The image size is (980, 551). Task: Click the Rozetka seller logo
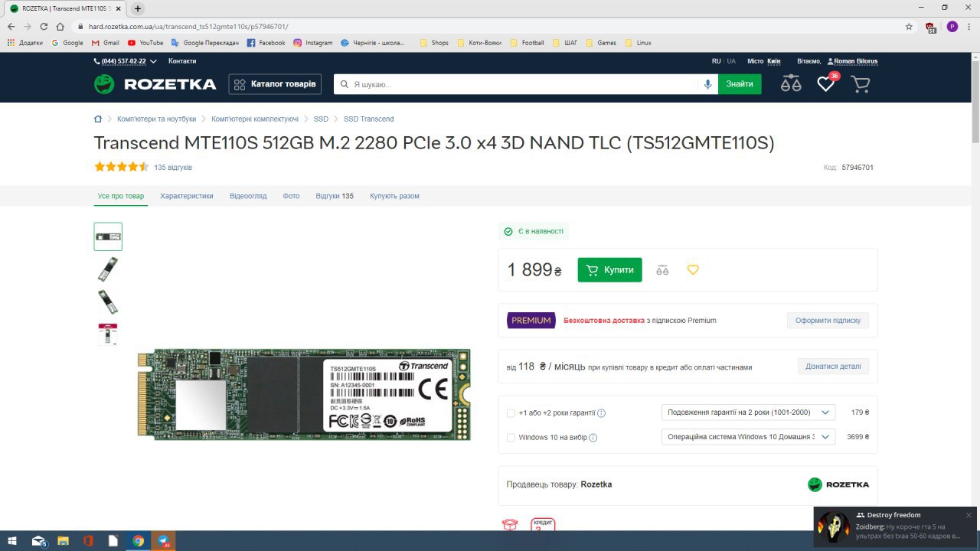pyautogui.click(x=838, y=484)
